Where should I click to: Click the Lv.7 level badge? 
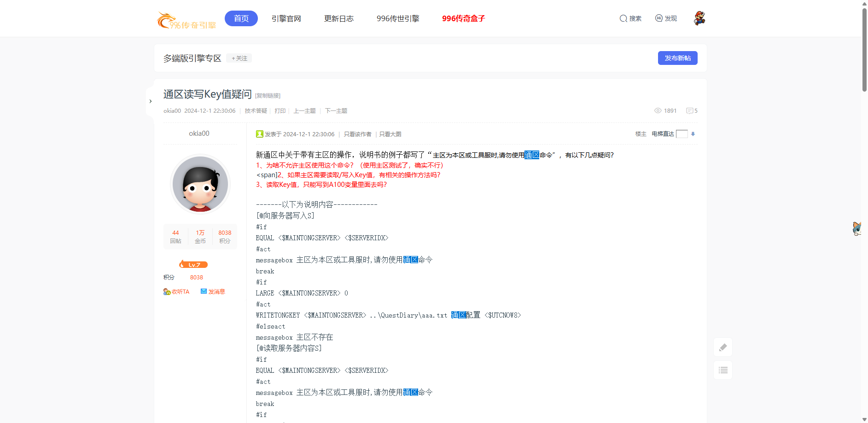click(x=193, y=264)
